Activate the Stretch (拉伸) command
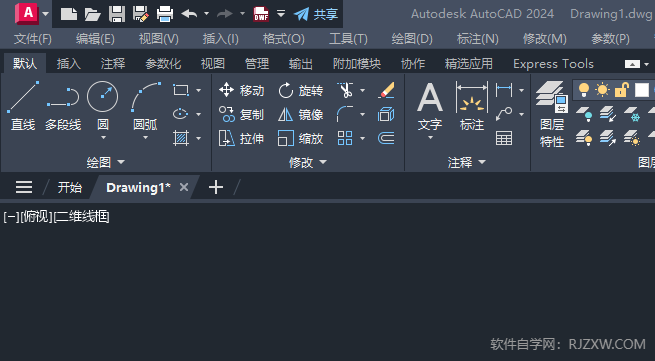The width and height of the screenshot is (655, 361). coord(241,138)
